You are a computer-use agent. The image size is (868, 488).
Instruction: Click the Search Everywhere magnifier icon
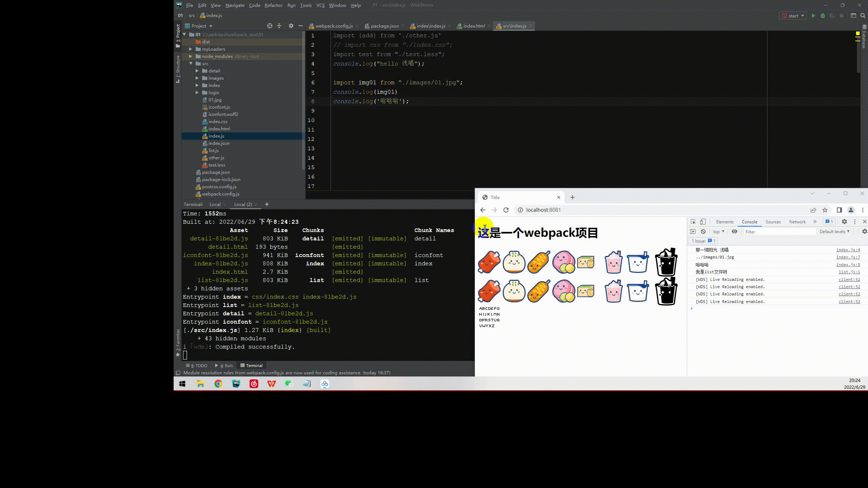point(863,16)
